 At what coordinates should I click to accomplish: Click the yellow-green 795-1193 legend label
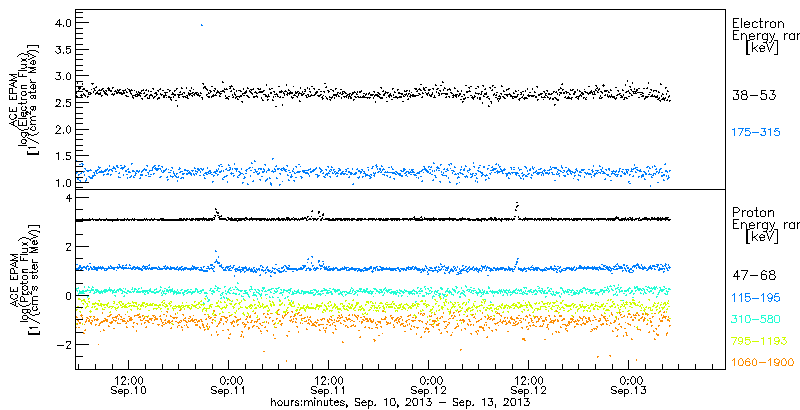pyautogui.click(x=759, y=341)
